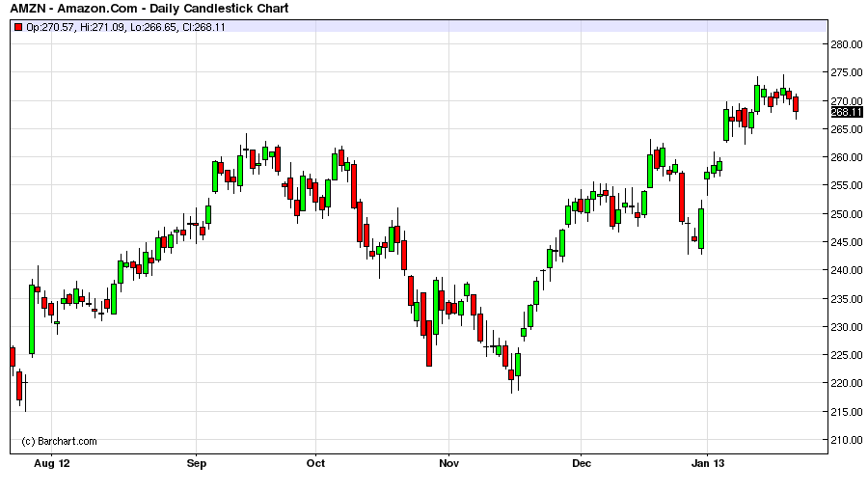Click the red legend square in header
This screenshot has width=868, height=493.
[17, 27]
